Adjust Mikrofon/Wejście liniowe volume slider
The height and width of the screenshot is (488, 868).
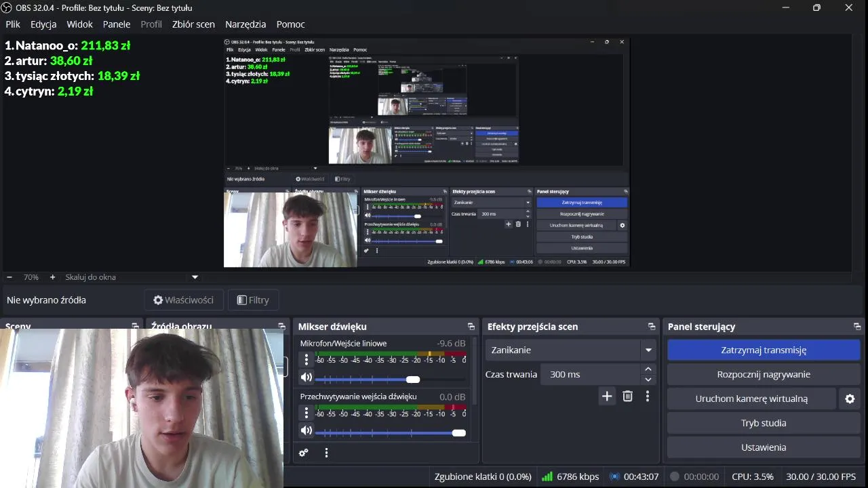click(391, 379)
